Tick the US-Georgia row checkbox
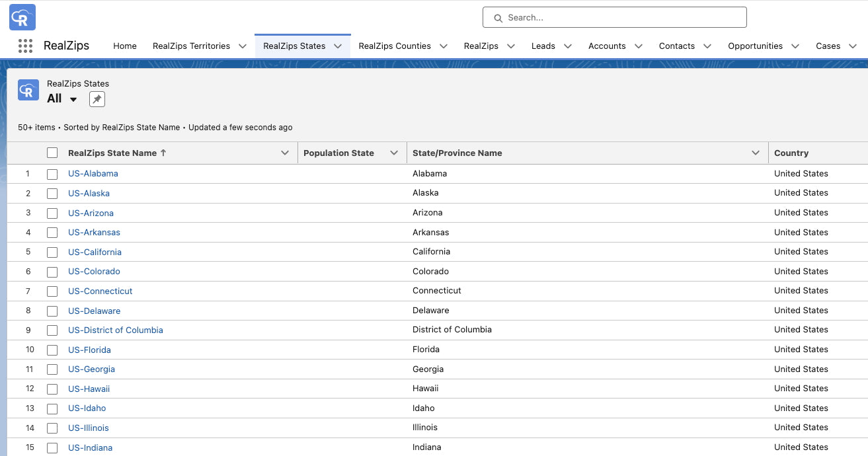This screenshot has width=868, height=456. point(52,369)
